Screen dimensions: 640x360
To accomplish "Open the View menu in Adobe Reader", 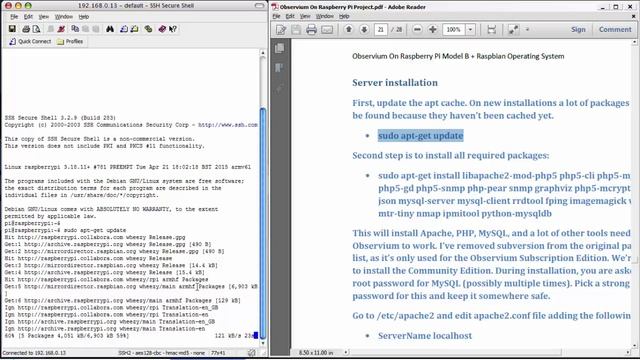I will tap(305, 16).
